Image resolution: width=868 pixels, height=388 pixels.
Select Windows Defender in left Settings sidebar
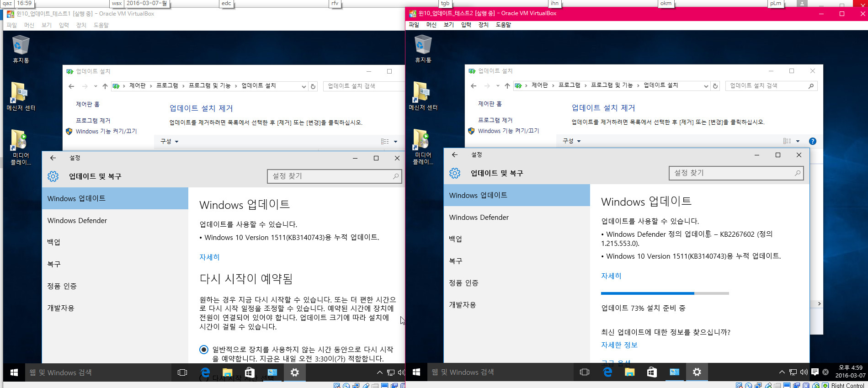[115, 220]
